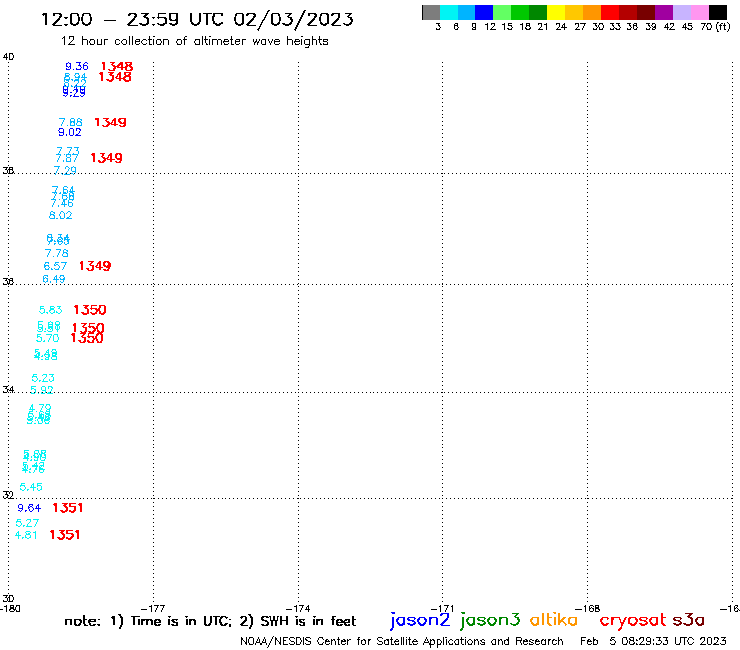Viewport: 740px width, 650px height.
Task: Click the red cryosat satellite label
Action: pyautogui.click(x=632, y=620)
